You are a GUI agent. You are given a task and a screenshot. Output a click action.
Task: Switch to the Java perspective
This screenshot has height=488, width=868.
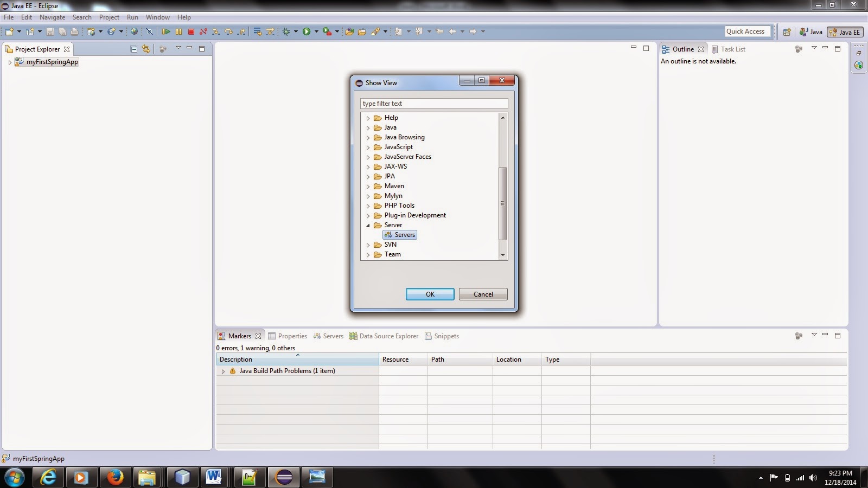(x=811, y=31)
